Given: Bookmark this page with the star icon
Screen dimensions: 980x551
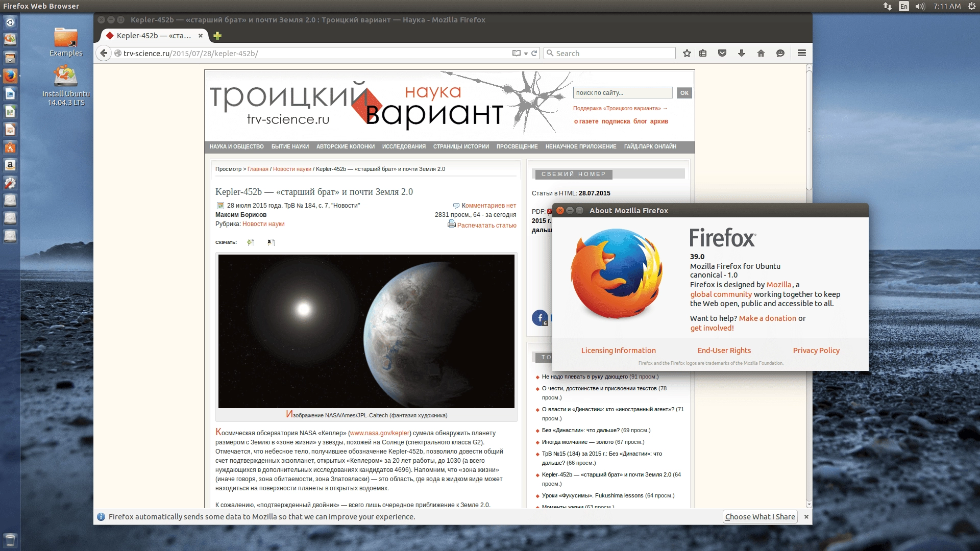Looking at the screenshot, I should pos(687,53).
